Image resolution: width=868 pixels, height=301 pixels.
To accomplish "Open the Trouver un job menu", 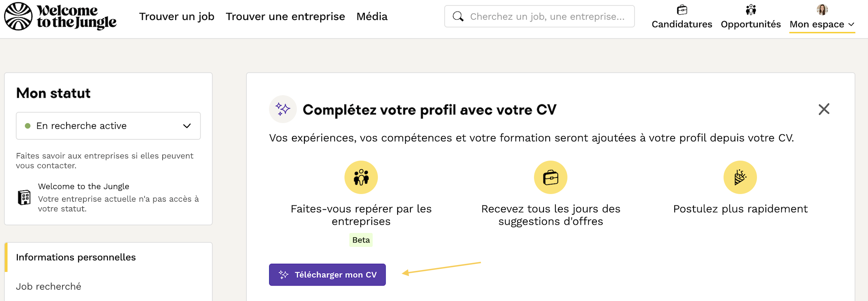I will (x=177, y=17).
